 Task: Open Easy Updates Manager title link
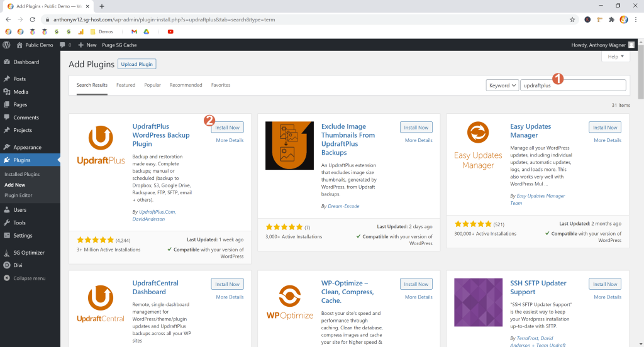click(531, 131)
